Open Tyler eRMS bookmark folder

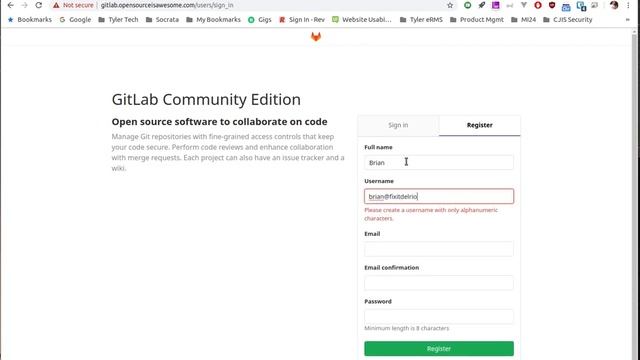point(421,20)
